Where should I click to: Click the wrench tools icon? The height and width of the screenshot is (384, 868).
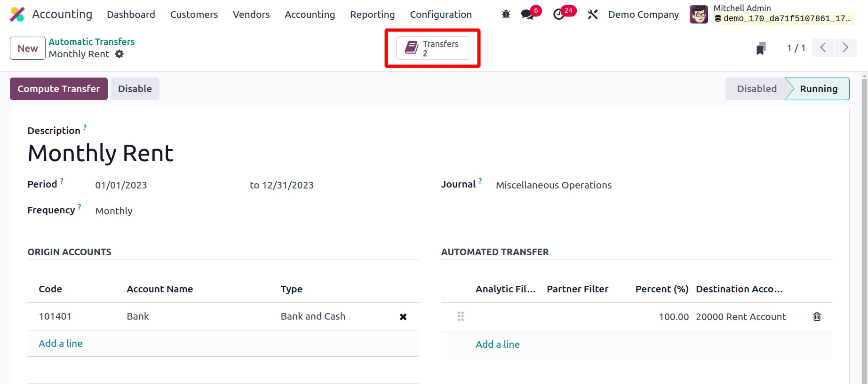click(592, 15)
